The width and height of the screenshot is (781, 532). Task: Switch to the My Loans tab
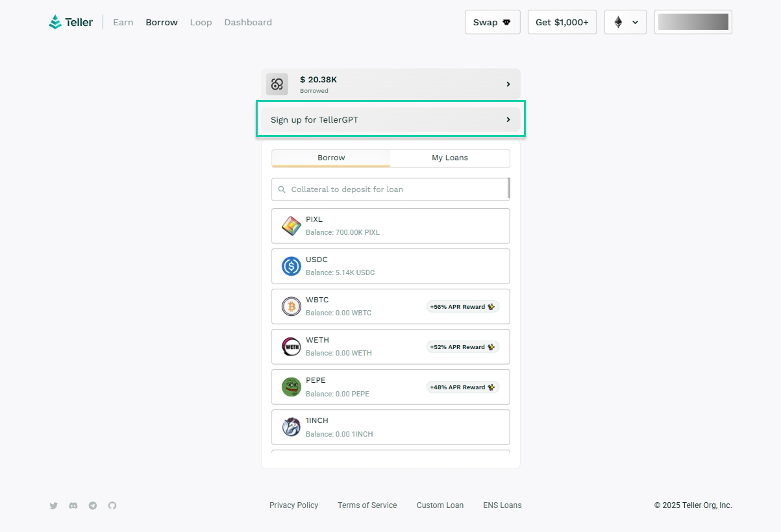tap(450, 158)
